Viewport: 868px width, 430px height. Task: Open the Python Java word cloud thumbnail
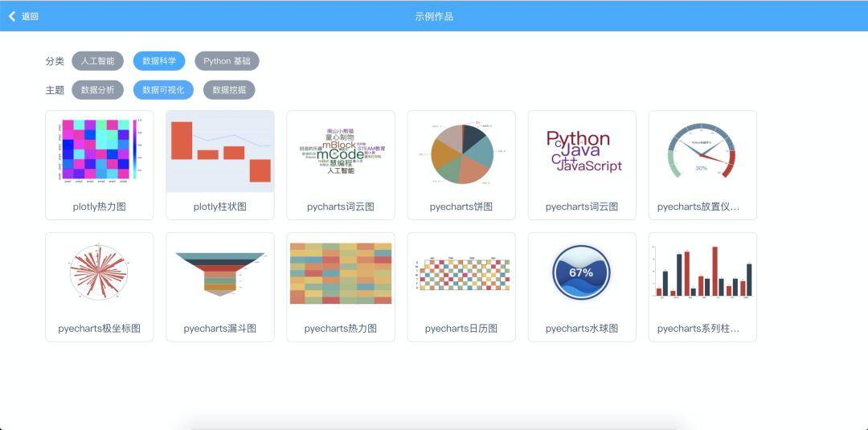coord(582,151)
